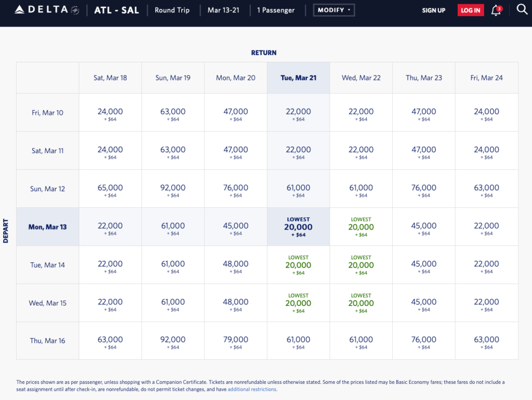Pick Mar 13 depart, Mar 22 return lowest fare
Image resolution: width=532 pixels, height=400 pixels.
(361, 227)
